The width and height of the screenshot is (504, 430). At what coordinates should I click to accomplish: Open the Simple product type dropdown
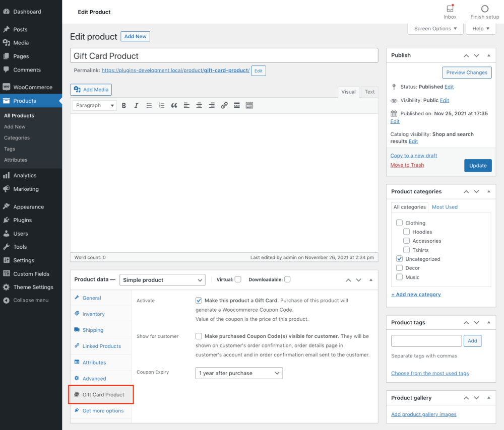(x=162, y=280)
